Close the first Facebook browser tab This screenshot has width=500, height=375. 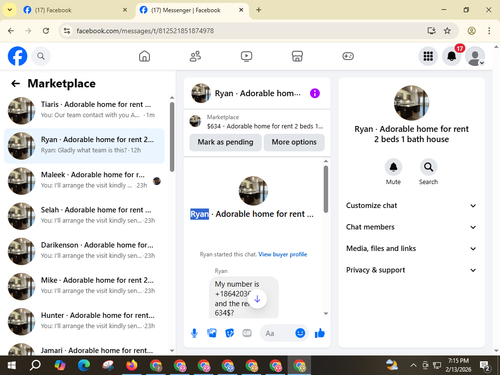pyautogui.click(x=125, y=10)
